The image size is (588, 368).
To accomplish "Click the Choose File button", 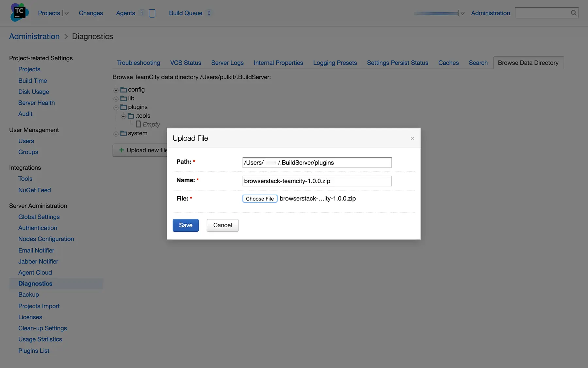I will click(x=260, y=199).
